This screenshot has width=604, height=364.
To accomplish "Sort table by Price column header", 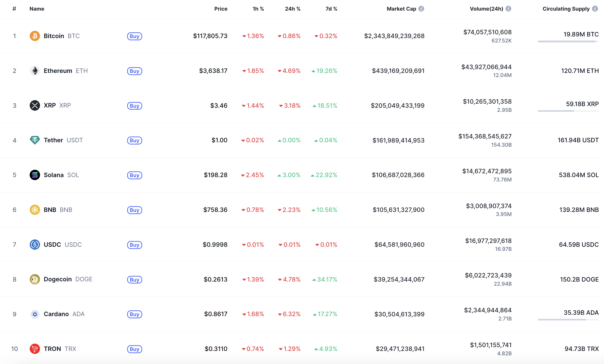I will pyautogui.click(x=221, y=9).
